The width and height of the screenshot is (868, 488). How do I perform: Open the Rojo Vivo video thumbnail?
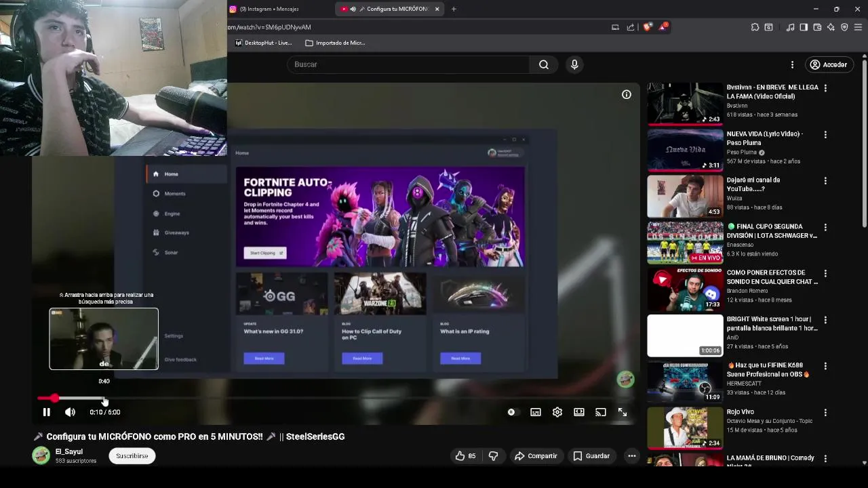[x=685, y=428]
